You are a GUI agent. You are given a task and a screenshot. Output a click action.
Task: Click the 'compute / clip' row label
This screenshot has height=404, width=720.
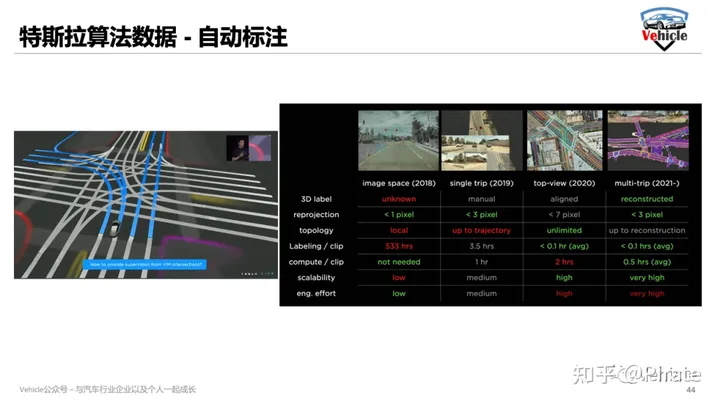[x=316, y=262]
